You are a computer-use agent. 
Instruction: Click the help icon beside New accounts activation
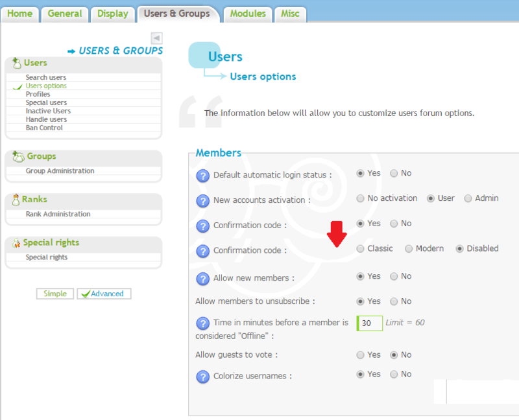coord(202,201)
